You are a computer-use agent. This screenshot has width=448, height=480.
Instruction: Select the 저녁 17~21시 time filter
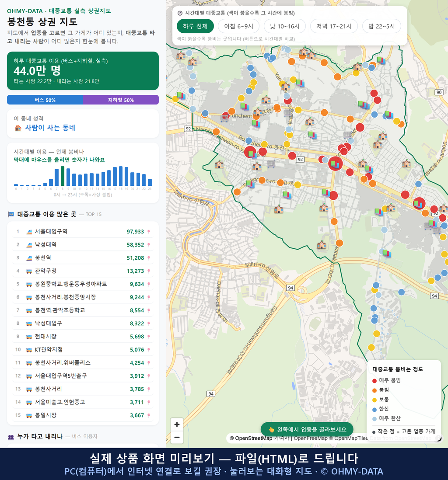coord(334,26)
